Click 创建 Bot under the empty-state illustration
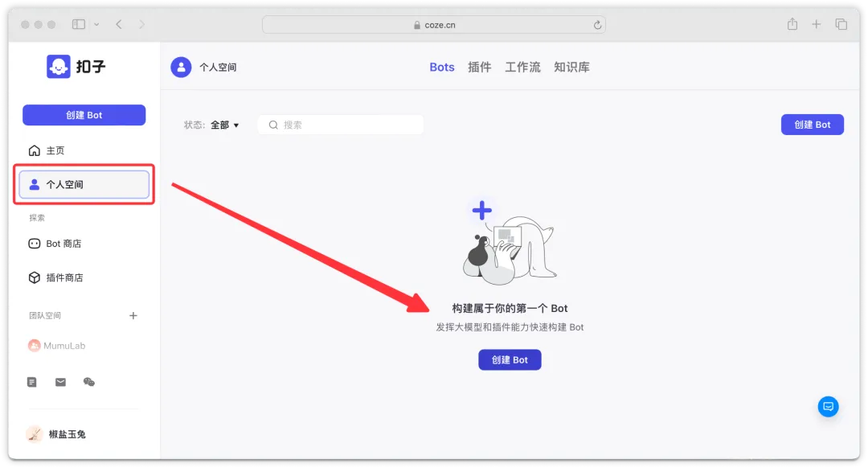 tap(510, 360)
